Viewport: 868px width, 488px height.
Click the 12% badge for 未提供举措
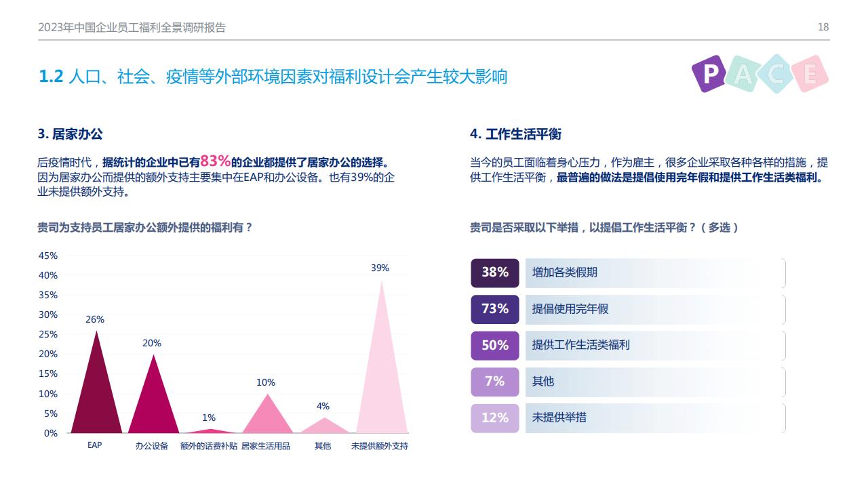coord(495,418)
